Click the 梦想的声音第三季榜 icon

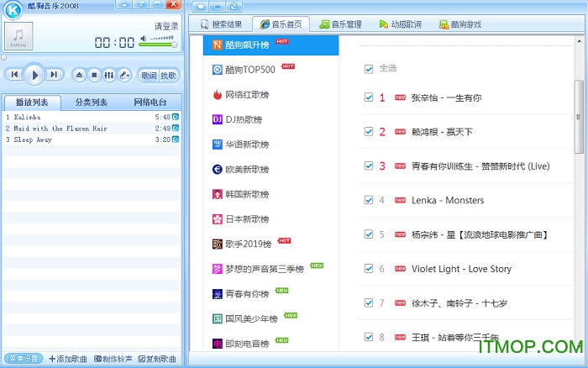tap(217, 269)
